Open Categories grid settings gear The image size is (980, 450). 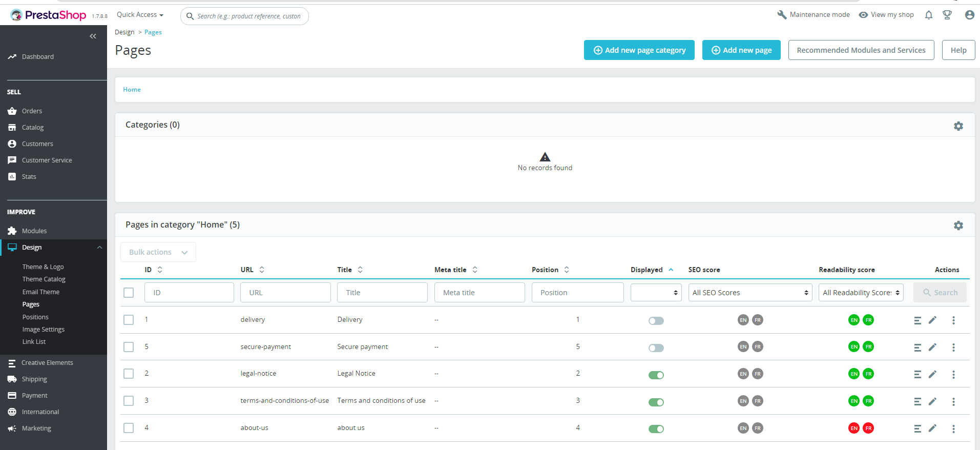[x=958, y=126]
